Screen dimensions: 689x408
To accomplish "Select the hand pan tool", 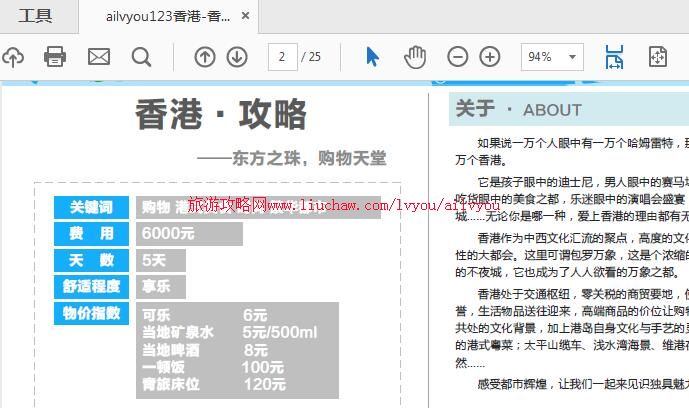I will pyautogui.click(x=414, y=57).
